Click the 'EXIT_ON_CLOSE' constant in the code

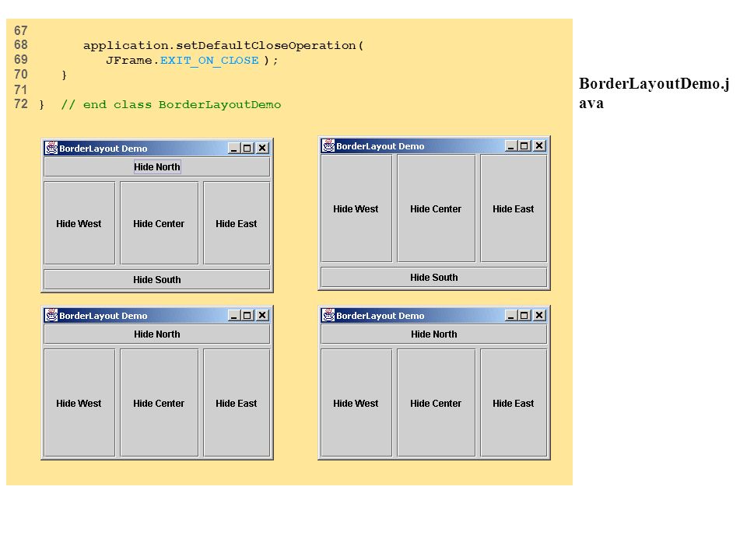tap(209, 61)
